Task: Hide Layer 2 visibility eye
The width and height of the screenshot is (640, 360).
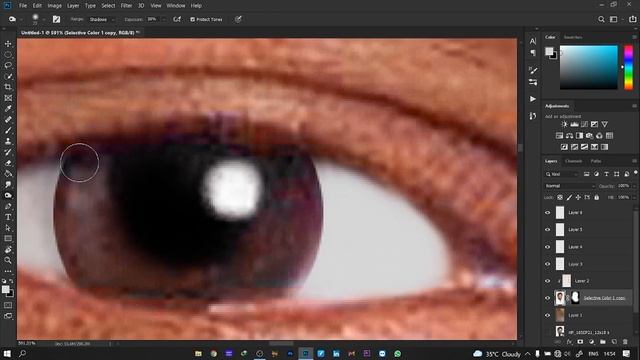Action: click(547, 281)
